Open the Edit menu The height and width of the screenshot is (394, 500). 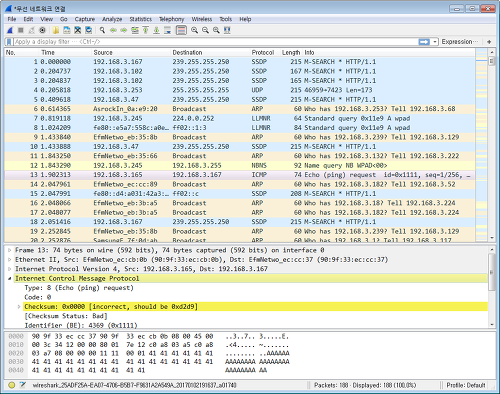(x=28, y=19)
